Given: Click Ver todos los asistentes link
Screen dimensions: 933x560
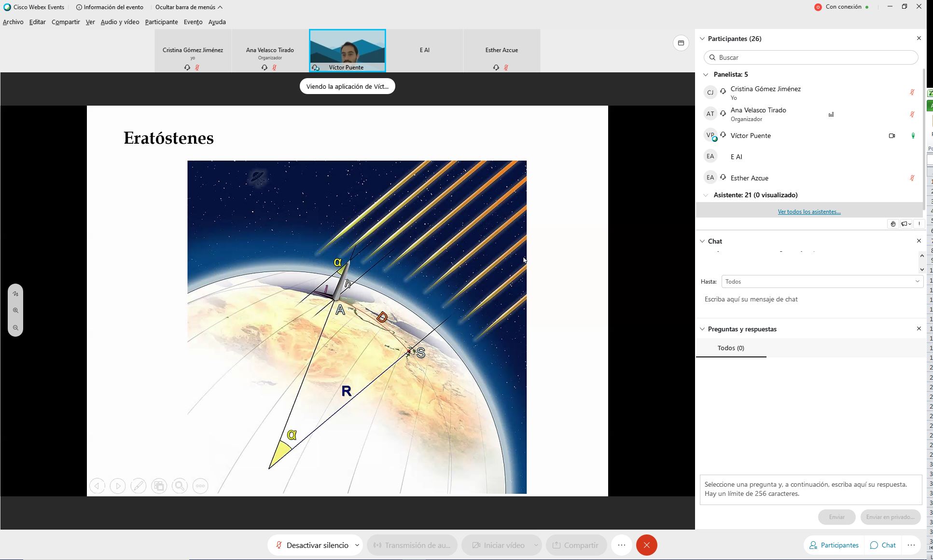Looking at the screenshot, I should click(809, 212).
